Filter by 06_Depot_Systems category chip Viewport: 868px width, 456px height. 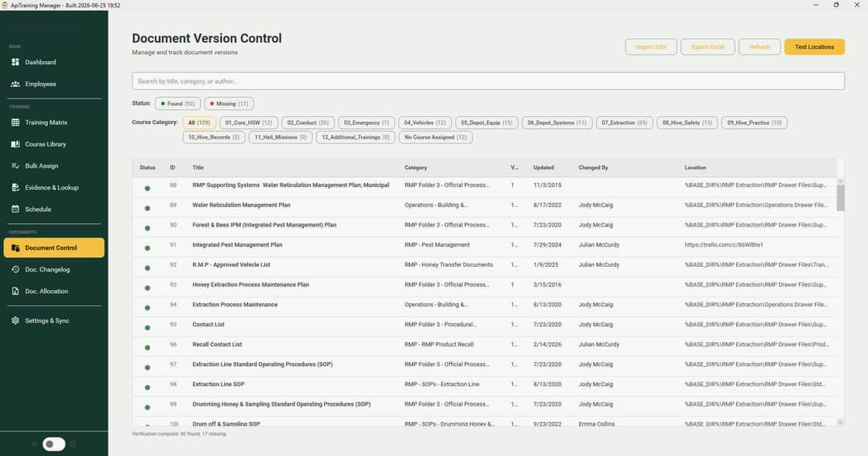[x=557, y=123]
